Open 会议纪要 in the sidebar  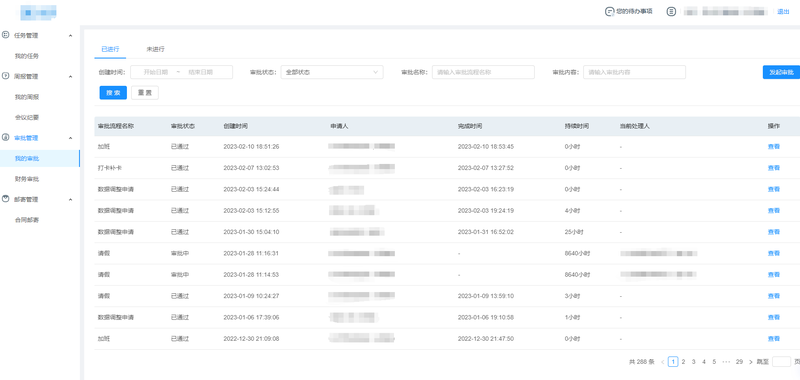click(27, 117)
